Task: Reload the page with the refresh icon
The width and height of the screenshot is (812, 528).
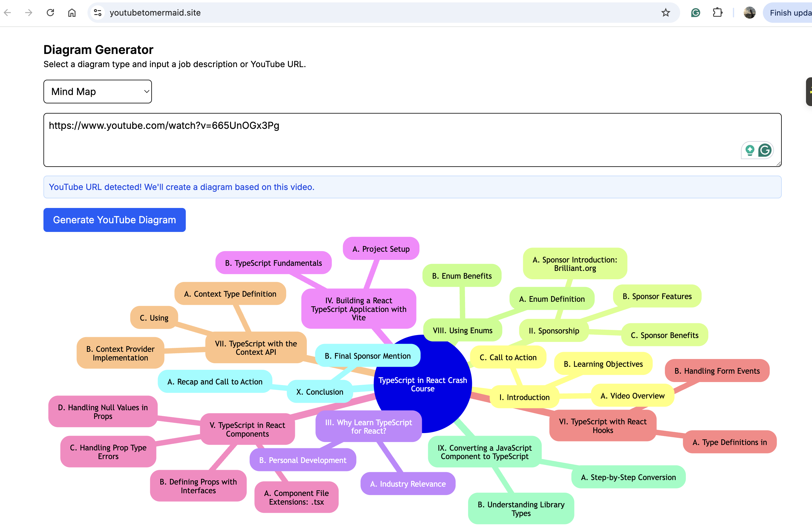Action: point(50,13)
